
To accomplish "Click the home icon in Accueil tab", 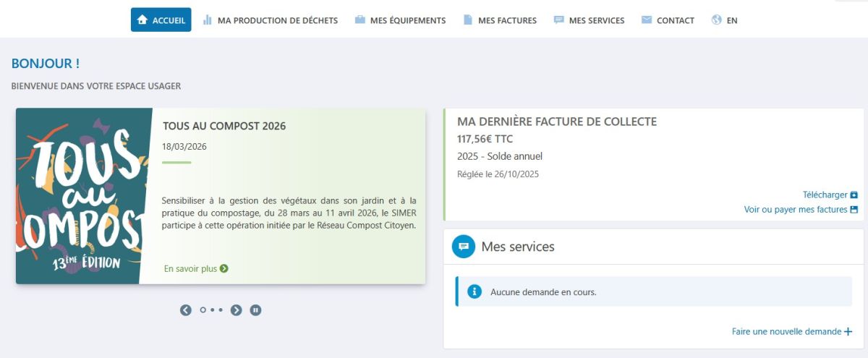I will tap(142, 20).
